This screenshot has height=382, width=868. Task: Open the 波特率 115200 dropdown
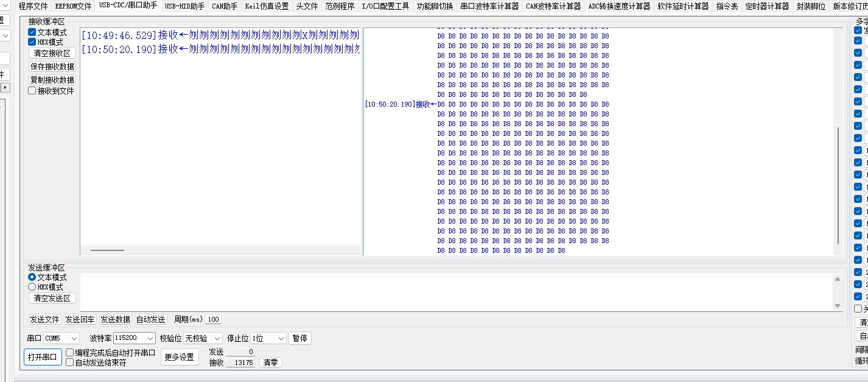[135, 338]
